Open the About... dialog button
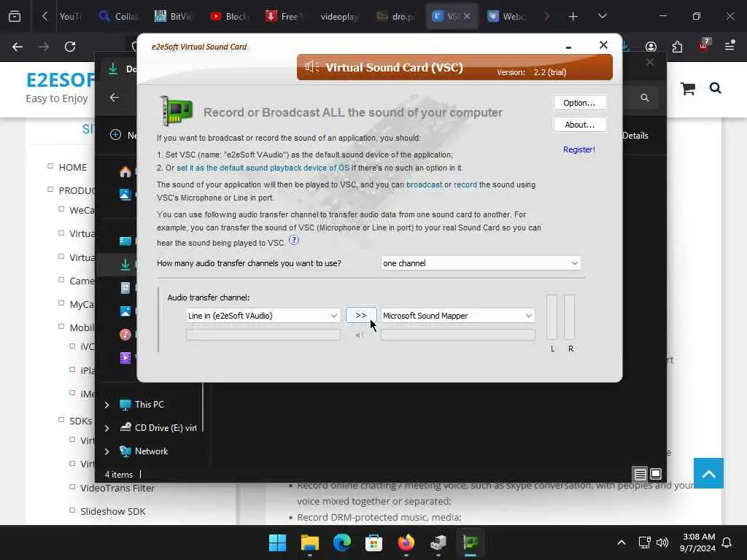The image size is (747, 560). (x=579, y=125)
